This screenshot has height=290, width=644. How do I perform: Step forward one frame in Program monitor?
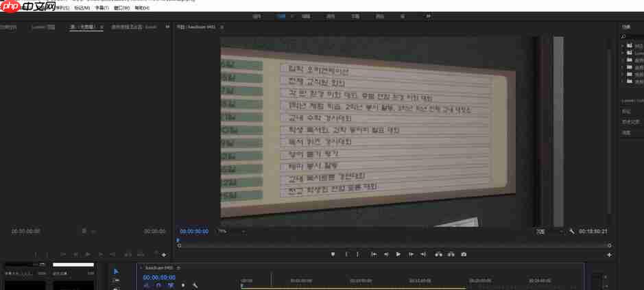click(x=411, y=254)
